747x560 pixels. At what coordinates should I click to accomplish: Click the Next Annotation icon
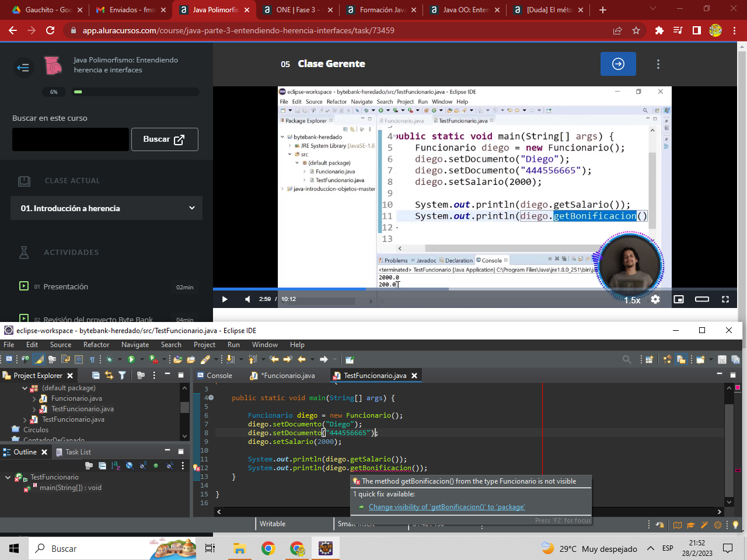[x=230, y=359]
